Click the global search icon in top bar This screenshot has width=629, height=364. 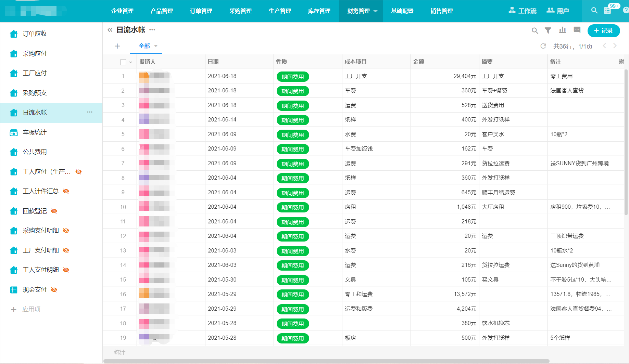point(594,11)
